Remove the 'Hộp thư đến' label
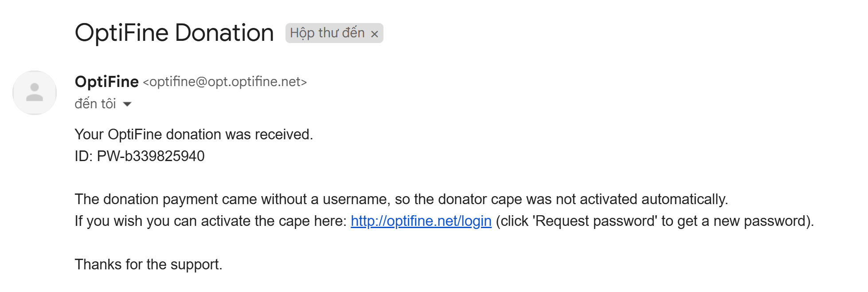Viewport: 868px width, 292px height. click(375, 34)
